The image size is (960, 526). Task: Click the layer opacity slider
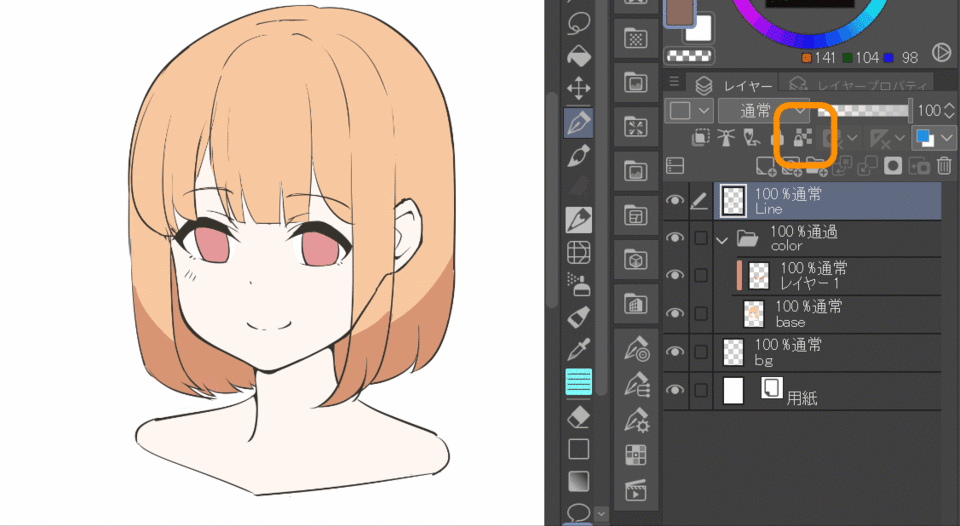pos(864,111)
